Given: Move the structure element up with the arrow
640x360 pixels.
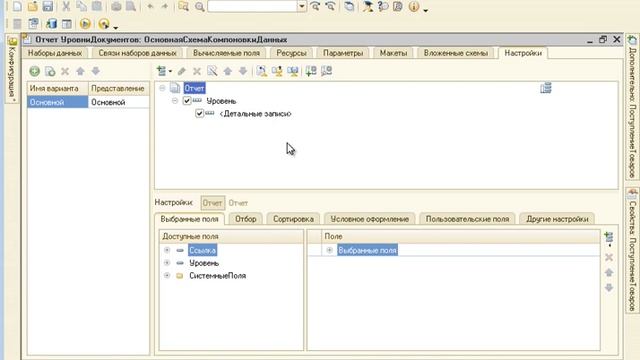Looking at the screenshot, I should (x=227, y=71).
